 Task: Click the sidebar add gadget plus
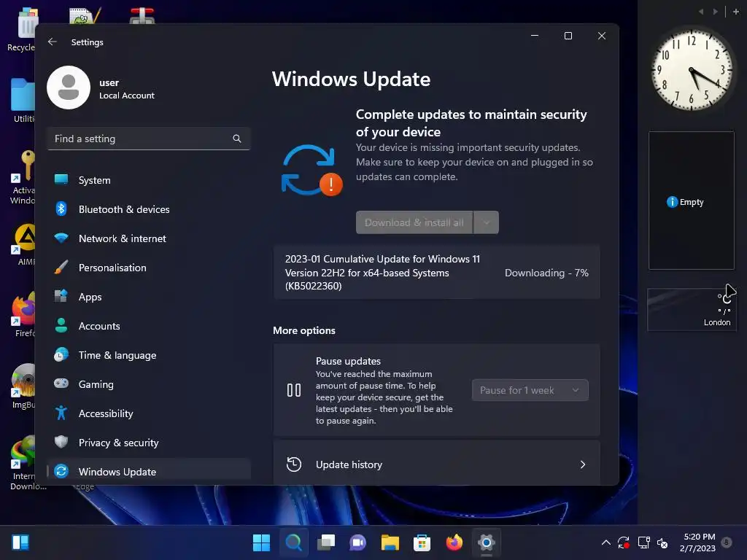(x=736, y=12)
